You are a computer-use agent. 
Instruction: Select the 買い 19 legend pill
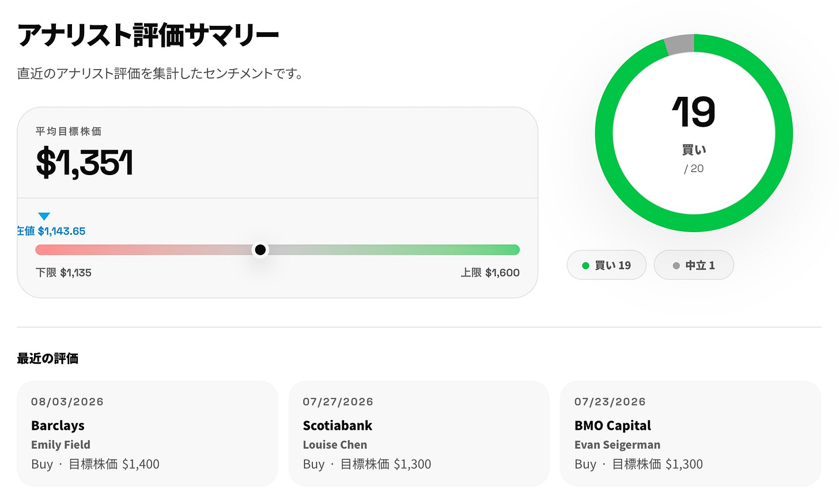point(607,265)
